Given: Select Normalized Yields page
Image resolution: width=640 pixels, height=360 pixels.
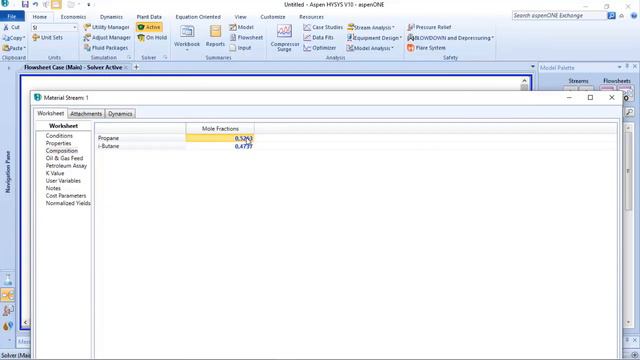Looking at the screenshot, I should pyautogui.click(x=68, y=203).
